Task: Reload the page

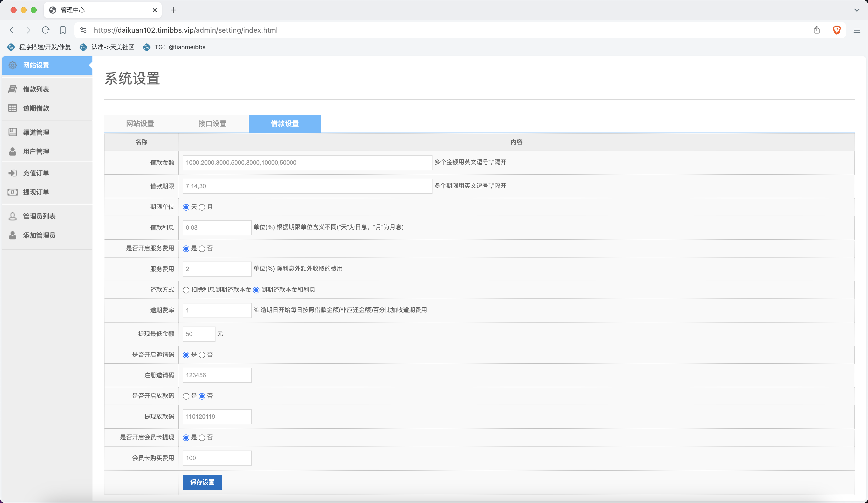Action: pos(45,30)
